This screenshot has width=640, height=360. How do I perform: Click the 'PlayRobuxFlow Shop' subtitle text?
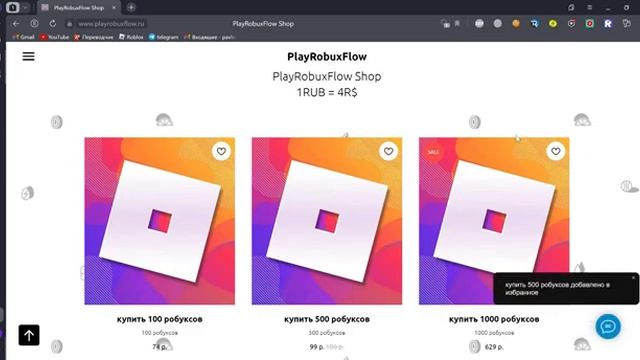327,77
